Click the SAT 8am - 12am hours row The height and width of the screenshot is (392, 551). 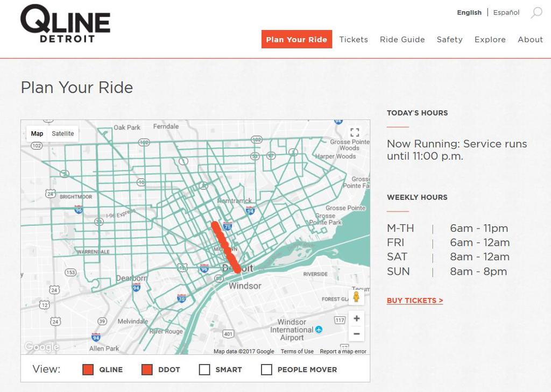click(x=448, y=257)
